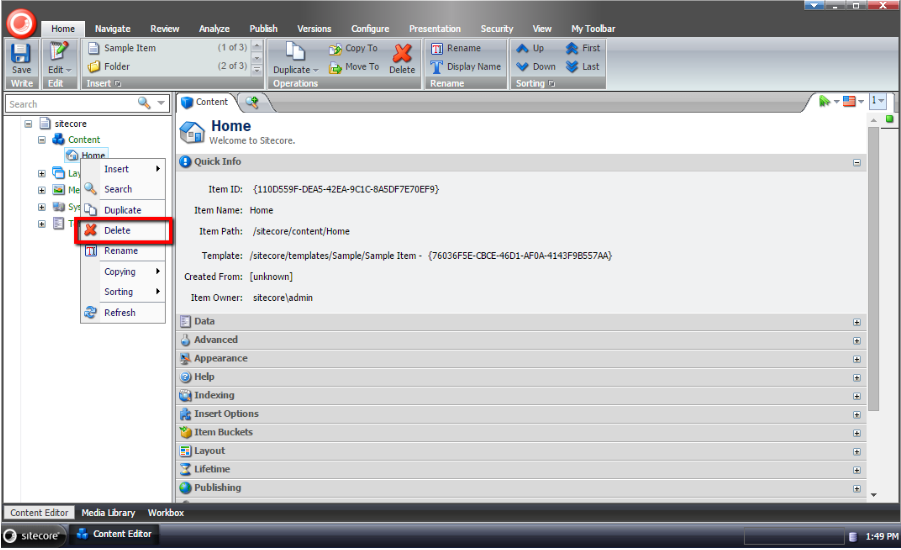901x550 pixels.
Task: Select the Content tab in editor
Action: click(205, 102)
